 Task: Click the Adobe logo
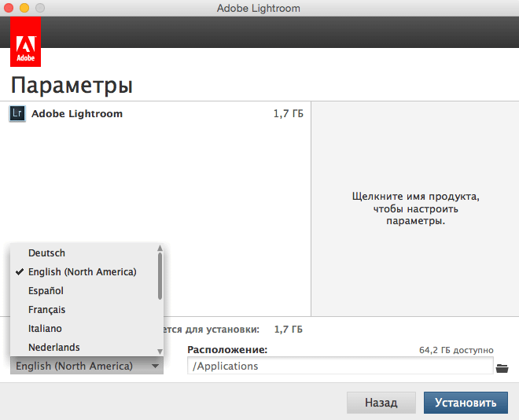click(25, 42)
